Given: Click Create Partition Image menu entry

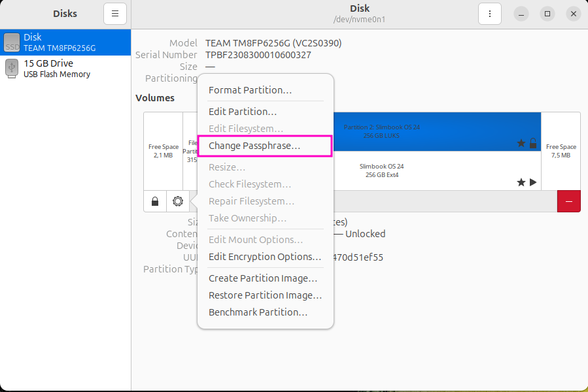Looking at the screenshot, I should coord(263,278).
